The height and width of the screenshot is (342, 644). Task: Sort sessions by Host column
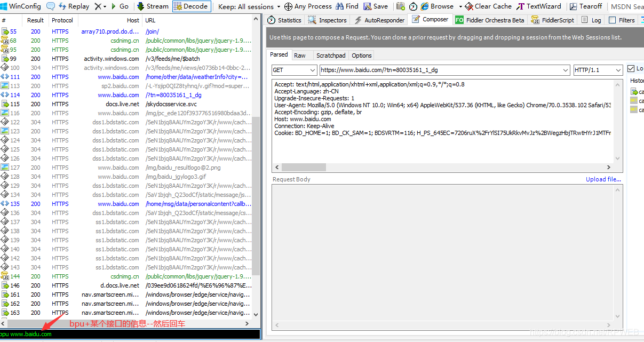coord(110,20)
